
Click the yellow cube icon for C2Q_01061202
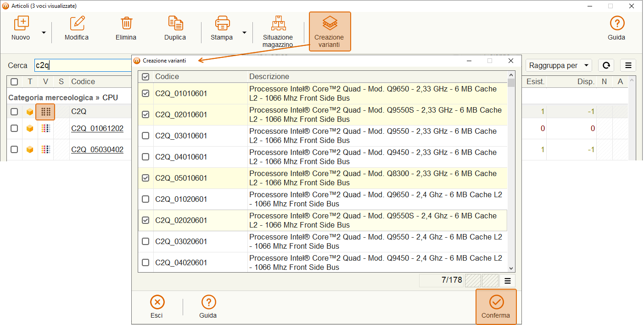30,129
